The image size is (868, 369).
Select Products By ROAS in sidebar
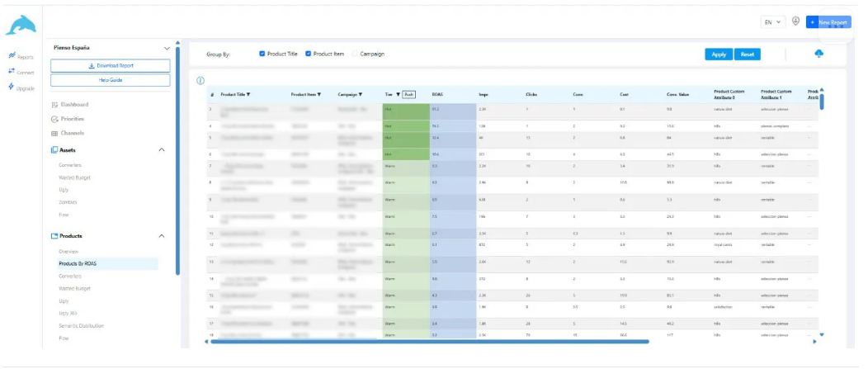pyautogui.click(x=78, y=263)
